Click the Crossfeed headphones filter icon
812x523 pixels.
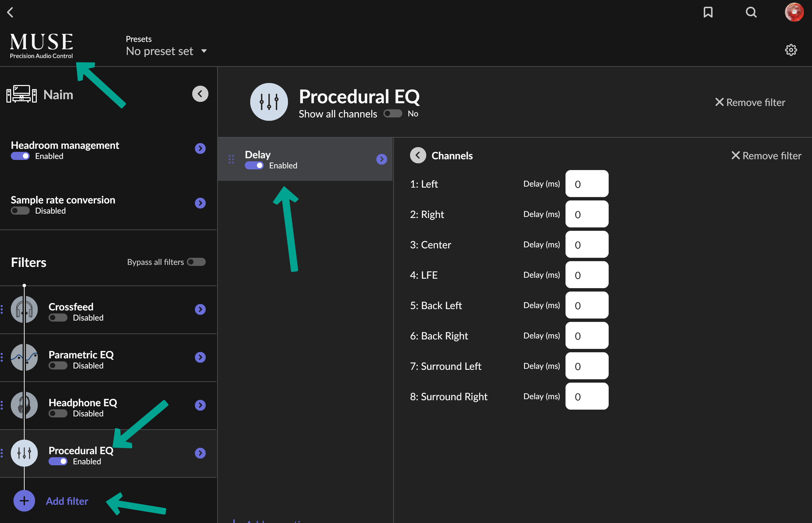(x=24, y=309)
